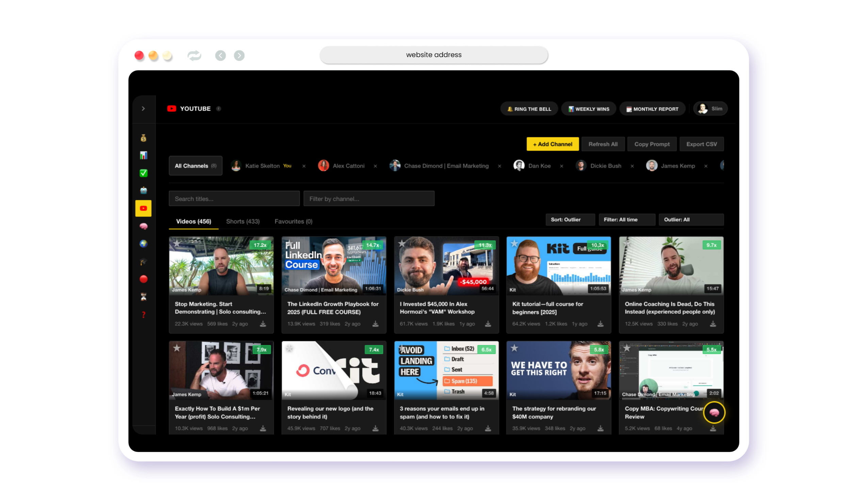Favourite the Copy MBA Copywriting Review video
The image size is (868, 490).
click(626, 347)
